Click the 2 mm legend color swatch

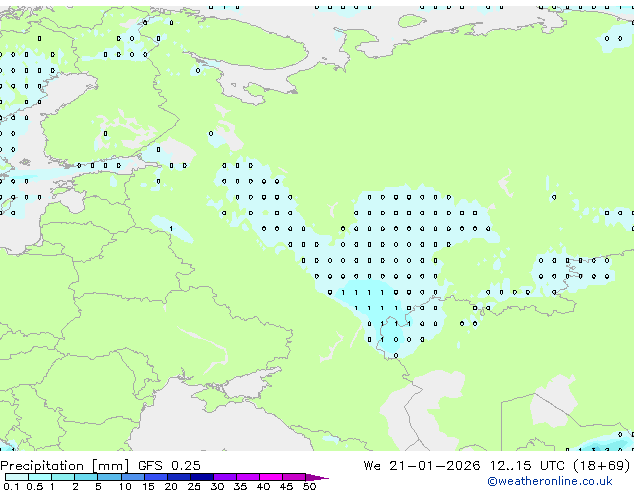coord(86,477)
